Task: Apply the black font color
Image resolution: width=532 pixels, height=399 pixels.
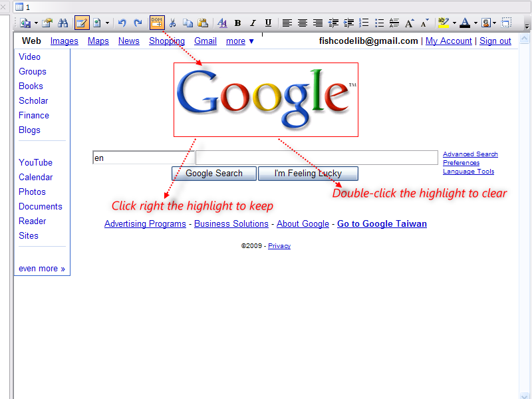Action: coord(465,23)
